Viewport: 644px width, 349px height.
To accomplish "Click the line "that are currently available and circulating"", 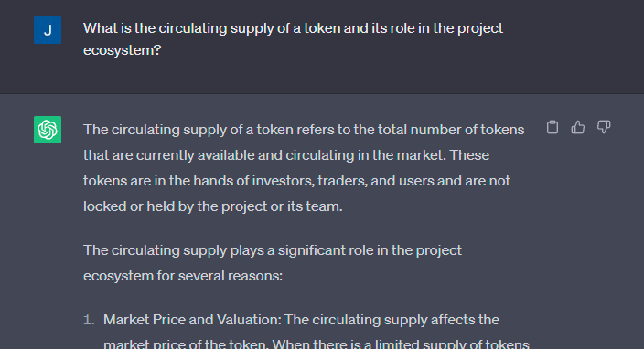I will [x=286, y=155].
